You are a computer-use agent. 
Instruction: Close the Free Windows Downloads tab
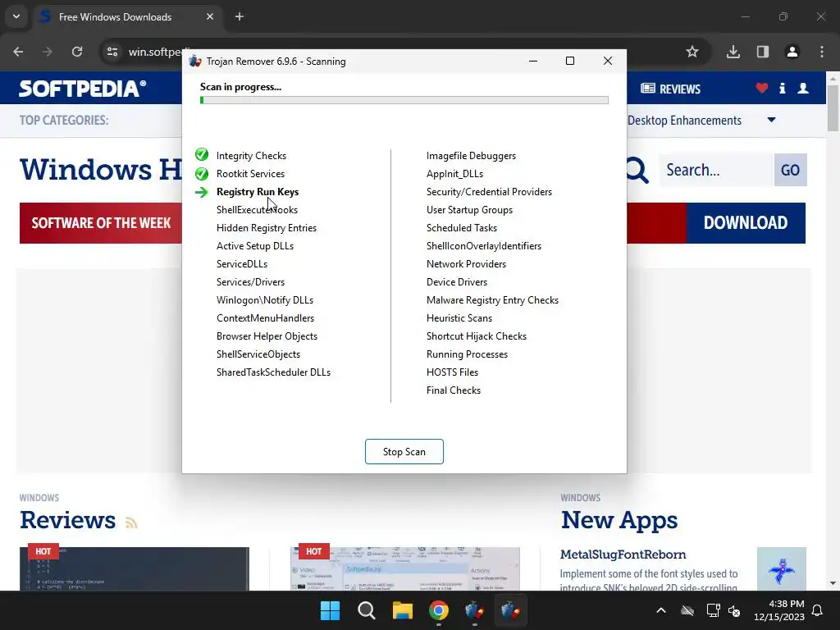[x=210, y=16]
